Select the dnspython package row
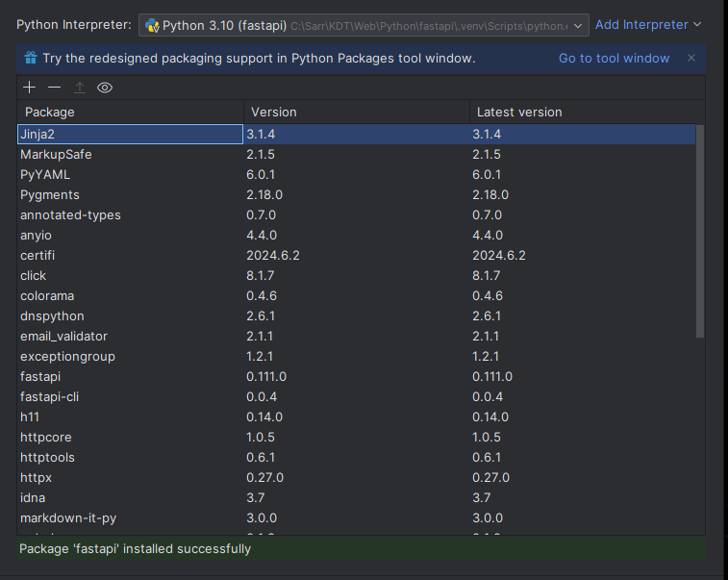This screenshot has width=728, height=580. click(x=357, y=315)
